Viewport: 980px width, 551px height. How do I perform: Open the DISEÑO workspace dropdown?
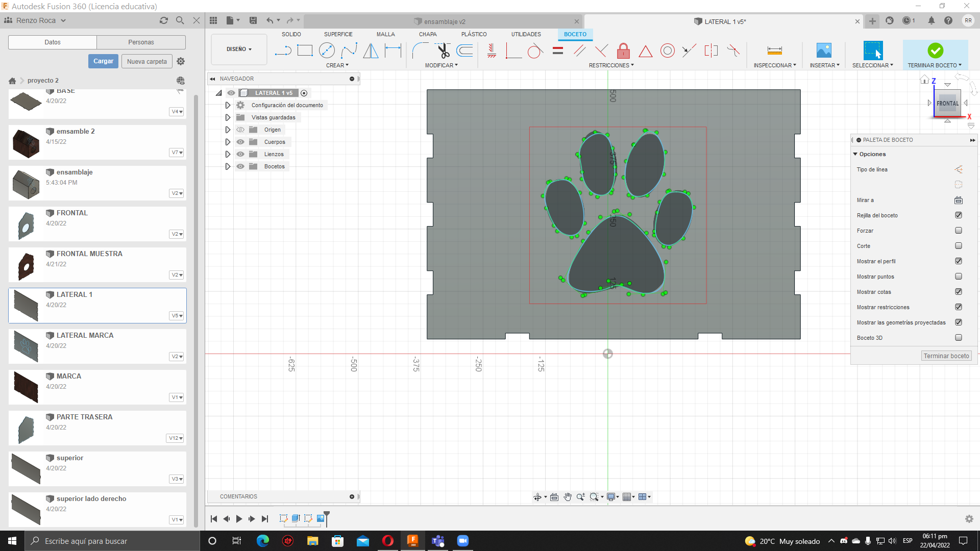[x=239, y=49]
